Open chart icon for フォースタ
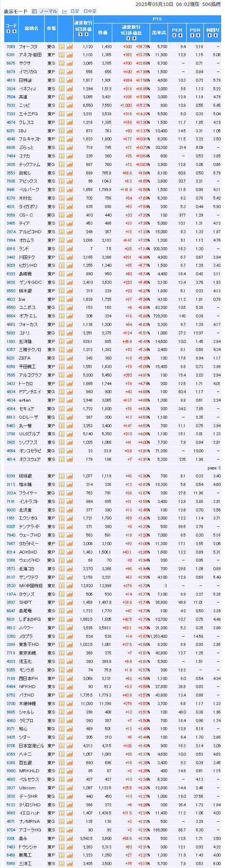Viewport: 225px width, 868px height. (x=69, y=46)
